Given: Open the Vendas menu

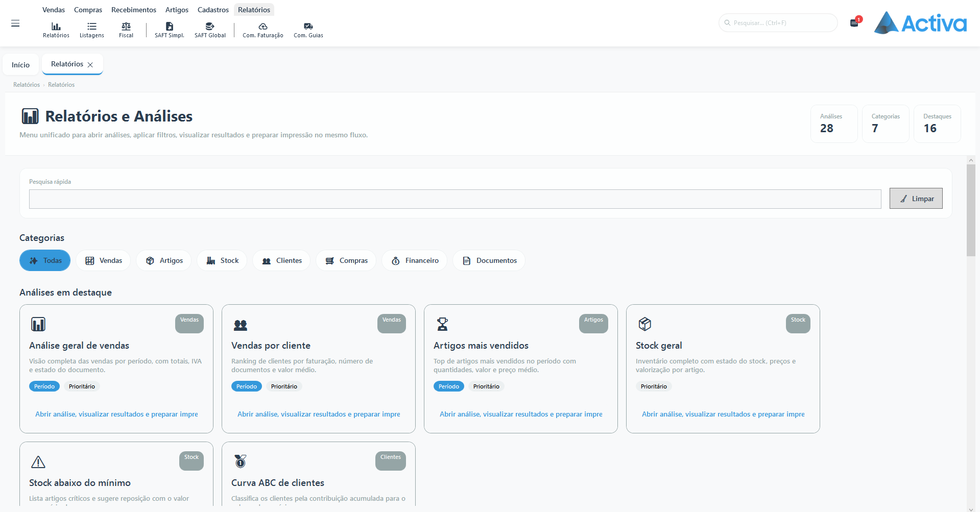Looking at the screenshot, I should [x=54, y=10].
